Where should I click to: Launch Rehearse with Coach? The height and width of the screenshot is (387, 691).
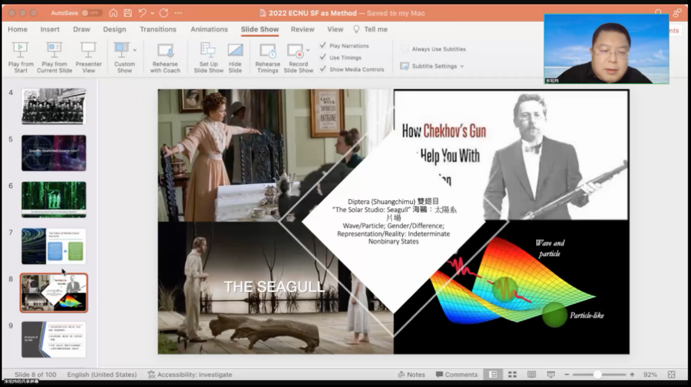165,57
